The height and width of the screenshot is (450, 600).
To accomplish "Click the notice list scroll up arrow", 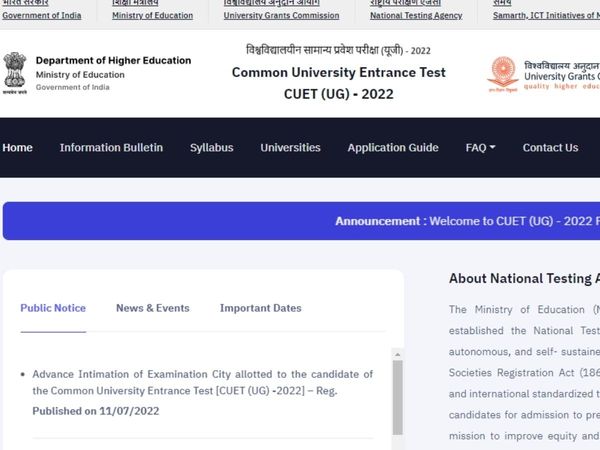I will [398, 354].
